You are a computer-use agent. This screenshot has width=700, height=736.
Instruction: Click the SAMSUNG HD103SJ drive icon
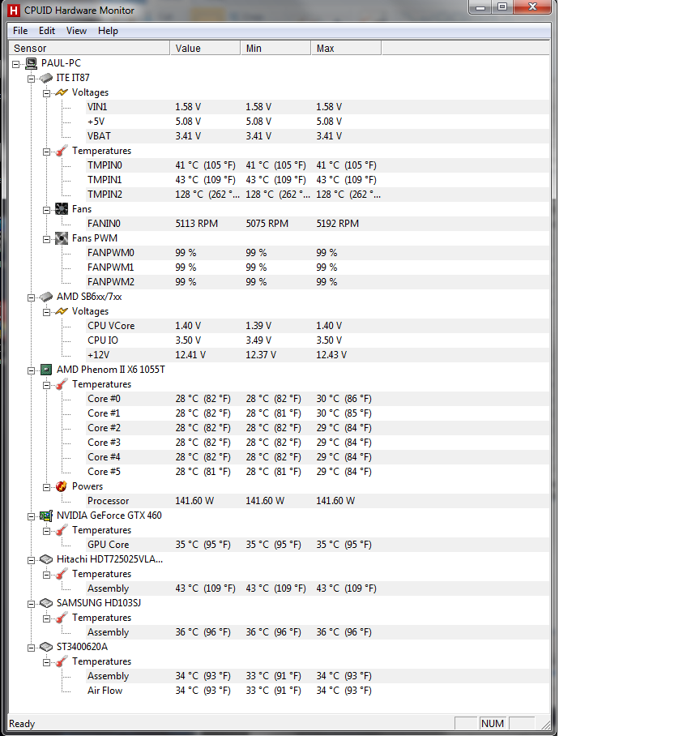(x=46, y=603)
